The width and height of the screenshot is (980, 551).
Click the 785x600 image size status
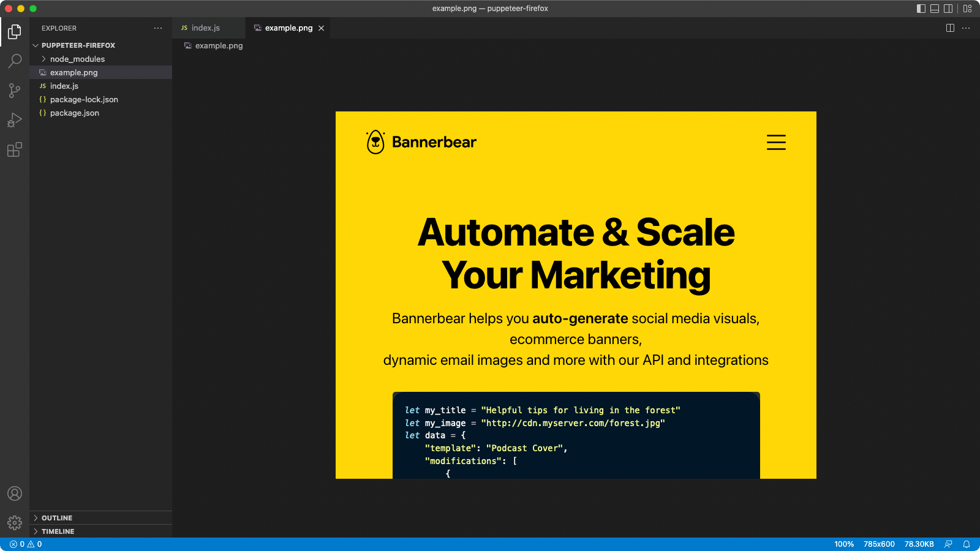(879, 544)
